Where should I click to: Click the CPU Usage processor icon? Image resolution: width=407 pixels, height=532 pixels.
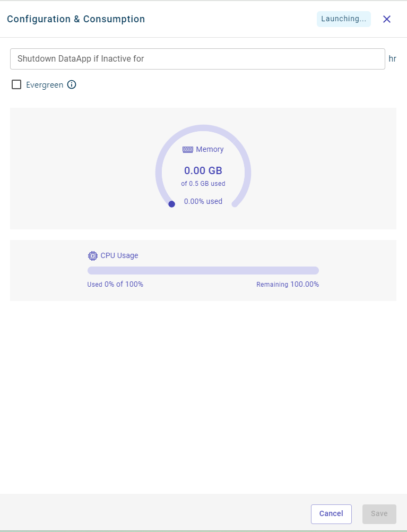(93, 255)
